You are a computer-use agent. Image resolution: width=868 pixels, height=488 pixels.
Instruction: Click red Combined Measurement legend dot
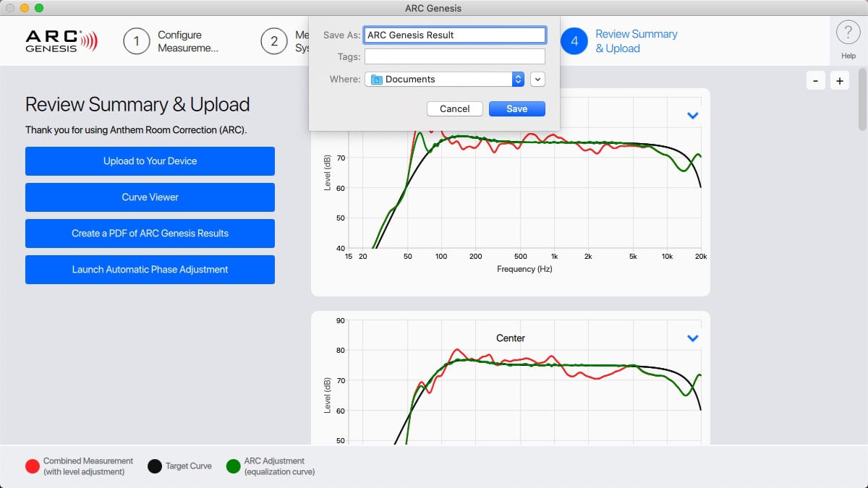32,466
